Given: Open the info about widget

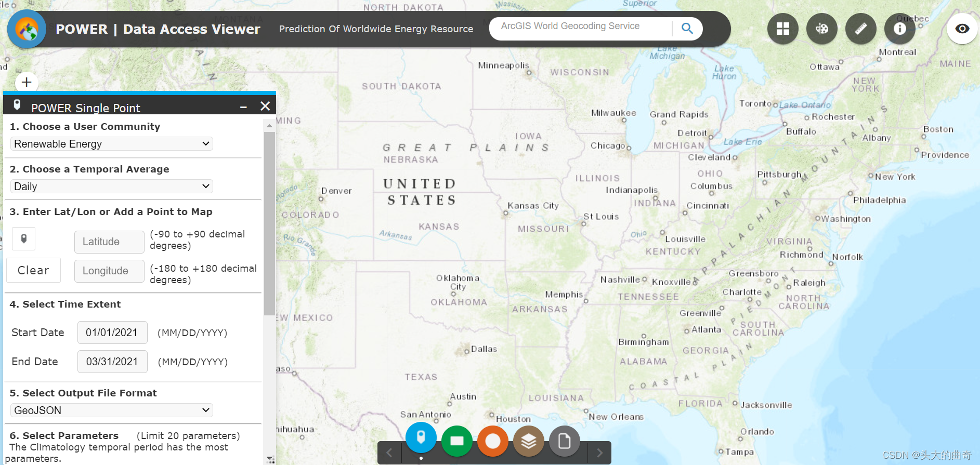Looking at the screenshot, I should tap(899, 29).
